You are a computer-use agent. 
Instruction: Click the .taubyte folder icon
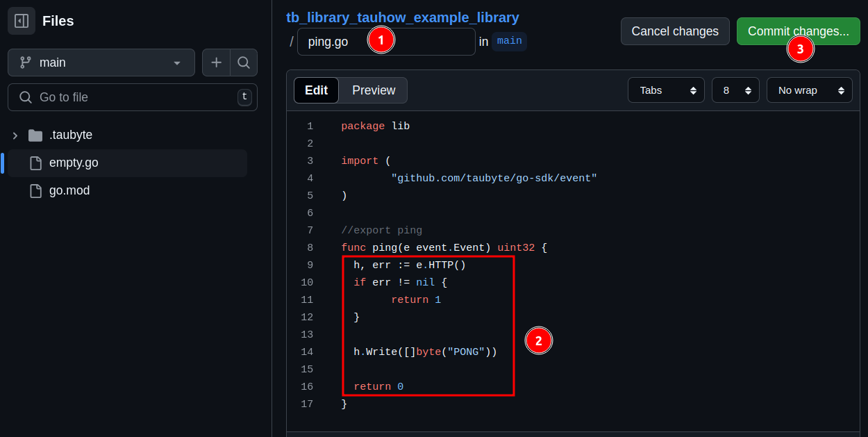pos(35,135)
